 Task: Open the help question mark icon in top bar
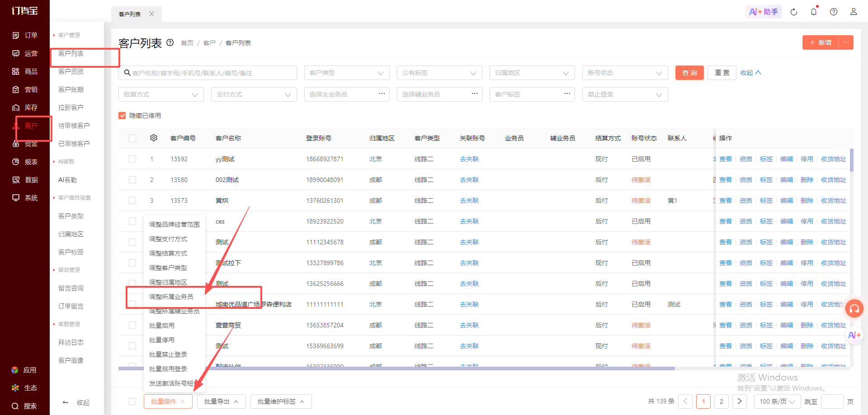834,12
